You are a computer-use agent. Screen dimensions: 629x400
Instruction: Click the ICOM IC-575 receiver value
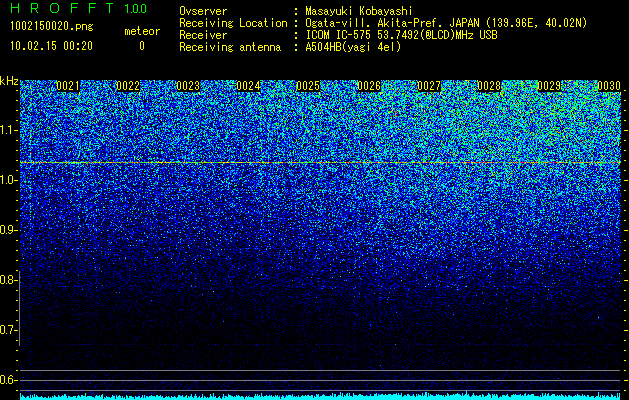[401, 35]
